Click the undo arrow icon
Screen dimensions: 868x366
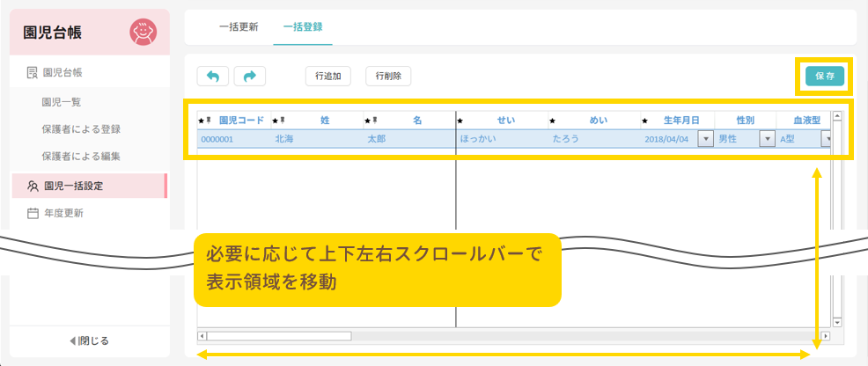click(x=213, y=77)
